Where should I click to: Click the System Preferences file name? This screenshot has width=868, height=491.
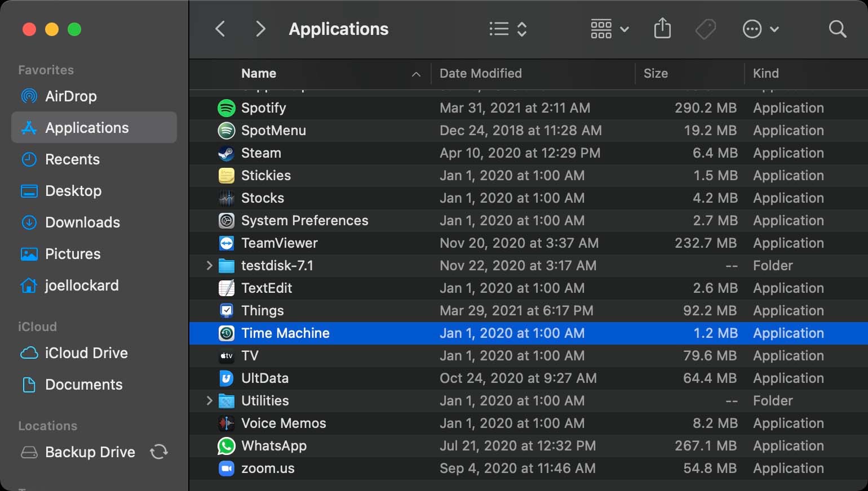pyautogui.click(x=304, y=220)
